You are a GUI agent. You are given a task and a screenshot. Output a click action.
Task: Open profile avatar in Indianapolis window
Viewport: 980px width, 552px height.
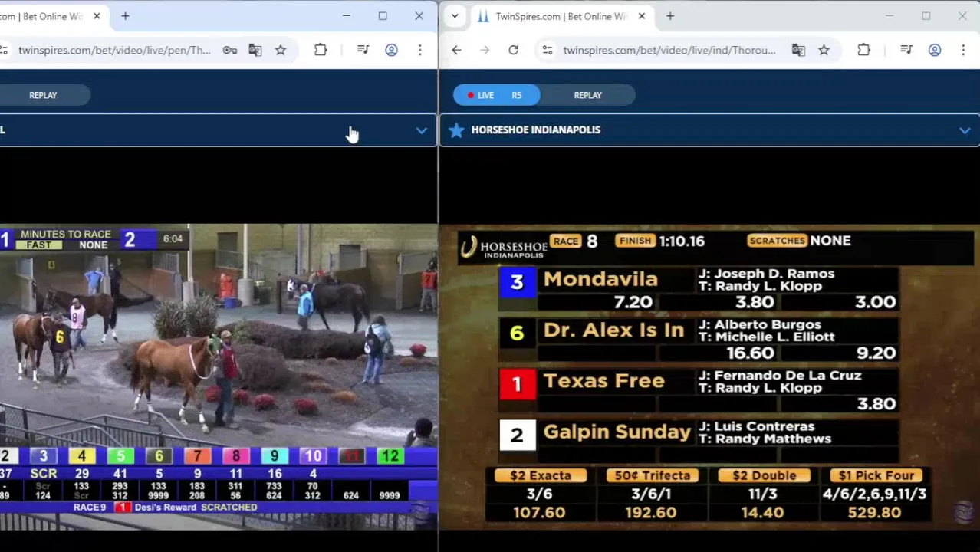click(935, 51)
